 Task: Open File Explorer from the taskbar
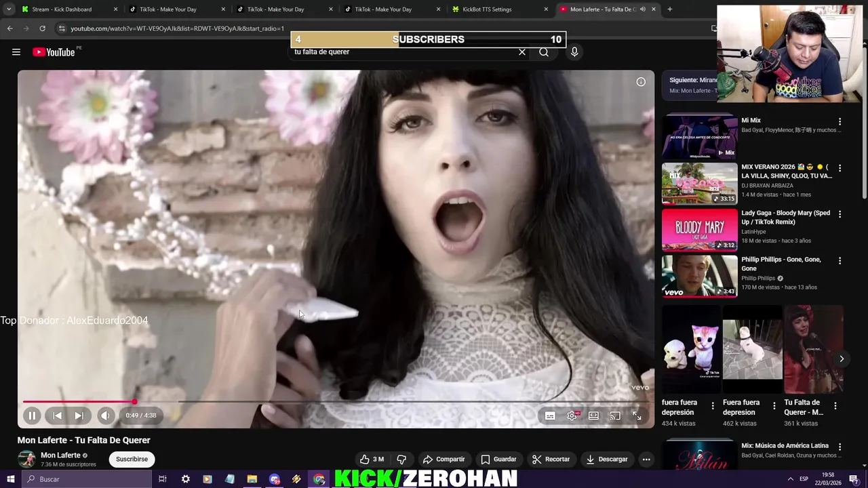coord(252,479)
